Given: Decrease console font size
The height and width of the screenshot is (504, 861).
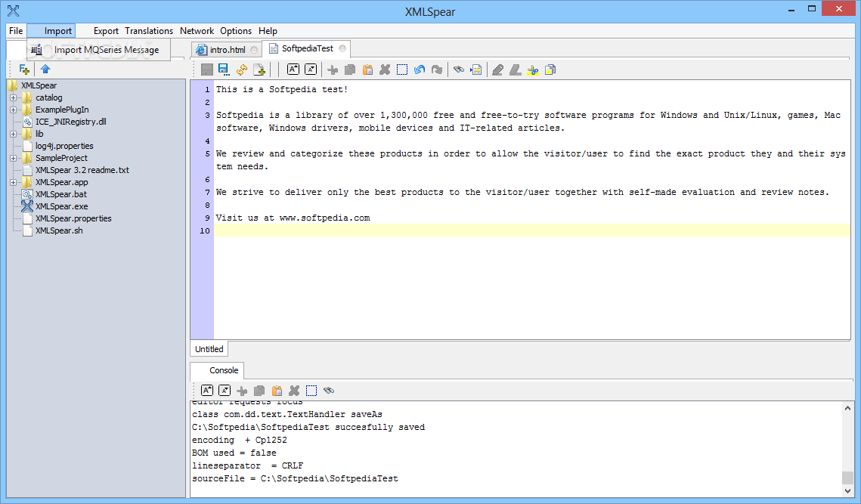Looking at the screenshot, I should tap(225, 391).
